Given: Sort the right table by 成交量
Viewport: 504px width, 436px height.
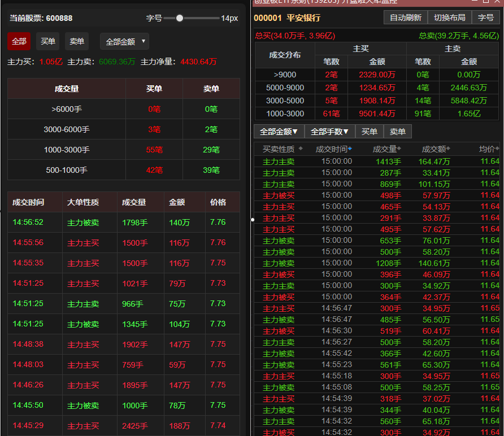Looking at the screenshot, I should [399, 149].
